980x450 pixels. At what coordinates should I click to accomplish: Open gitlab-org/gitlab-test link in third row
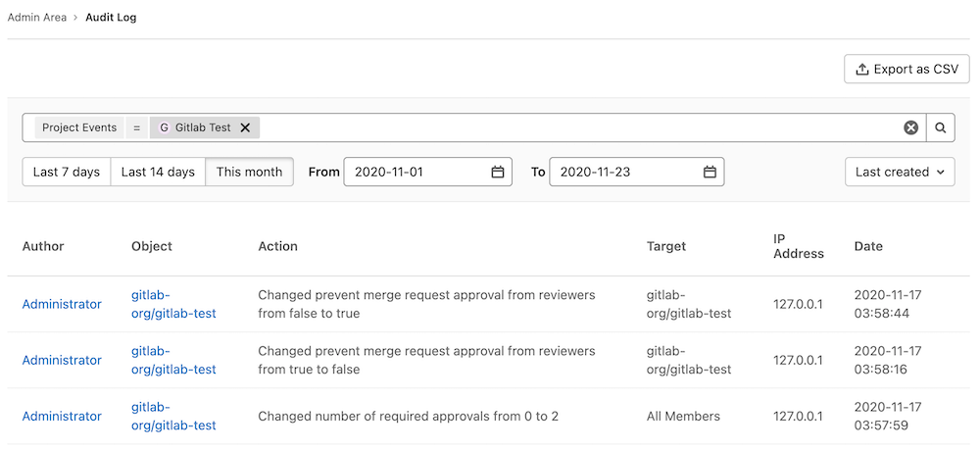(x=173, y=416)
